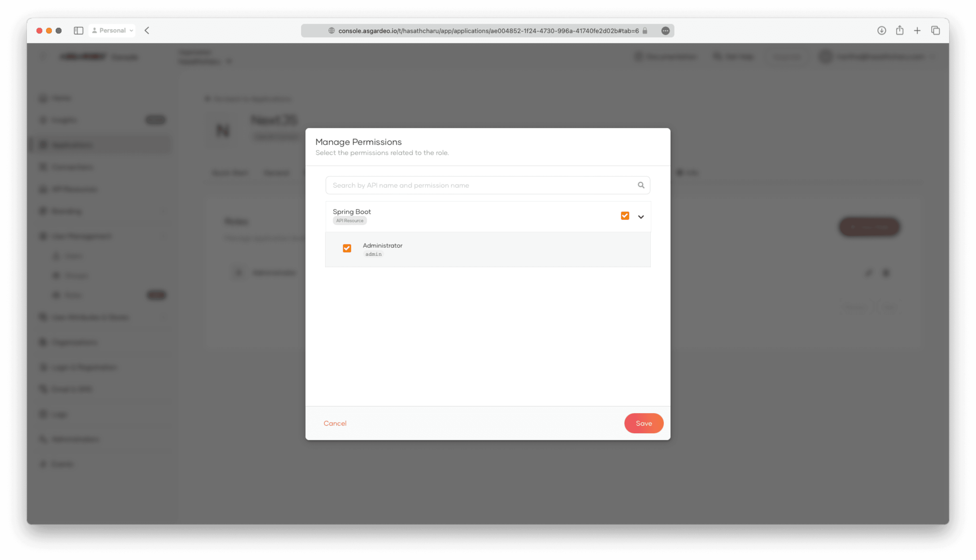Toggle the Administrator permission checkbox
The height and width of the screenshot is (560, 976).
347,248
